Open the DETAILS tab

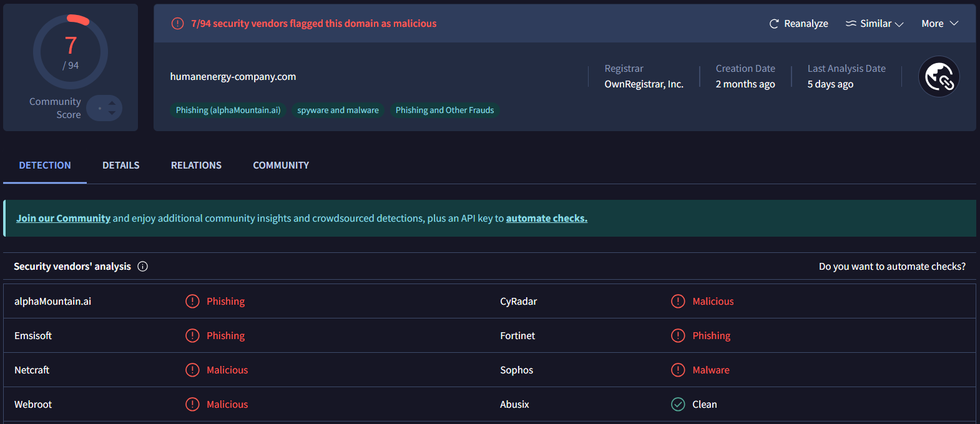121,165
